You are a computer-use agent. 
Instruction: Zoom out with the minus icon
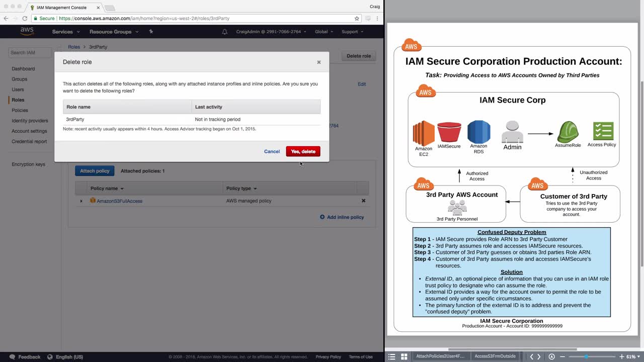coord(562,356)
